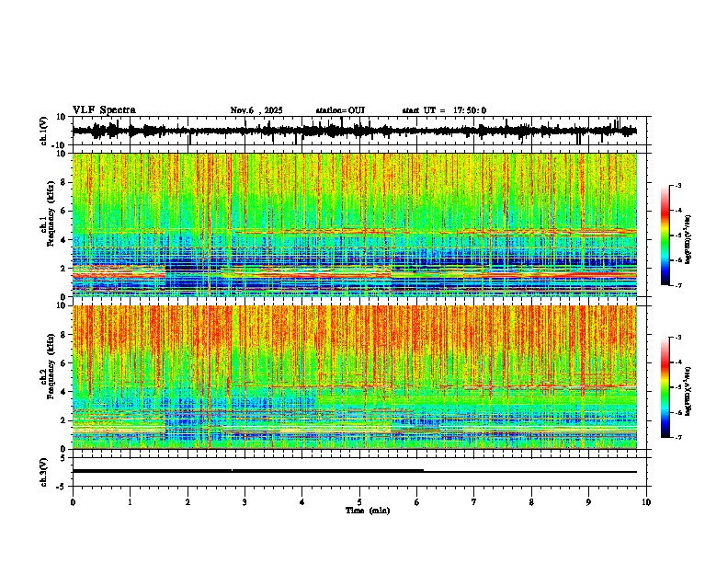Click the "0" tick on the time axis
Screen dimensions: 728x563
tap(73, 502)
